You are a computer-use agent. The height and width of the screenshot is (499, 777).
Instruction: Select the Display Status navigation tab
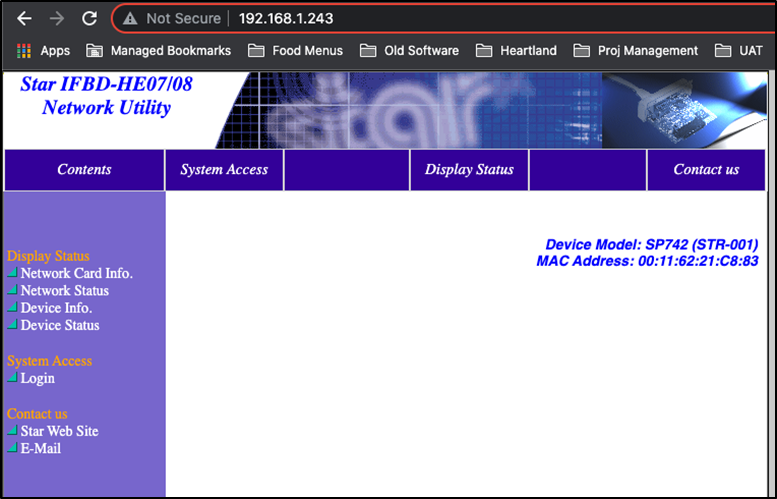[469, 169]
